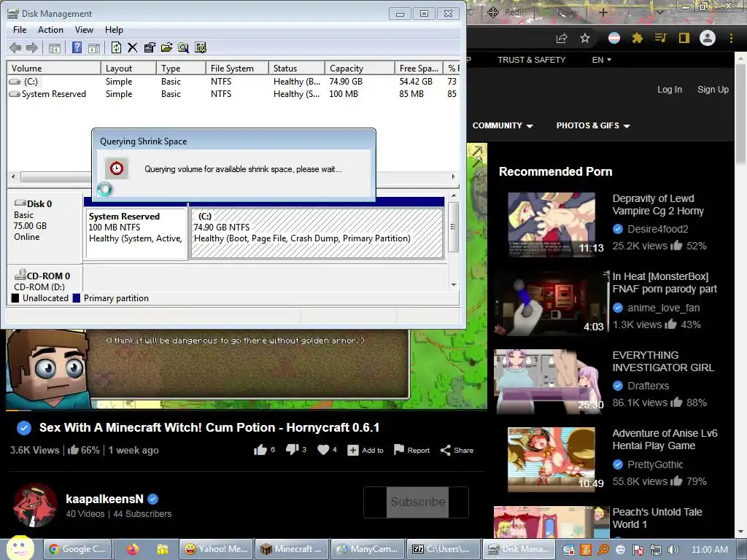747x560 pixels.
Task: Click the Capacity column header
Action: (360, 68)
